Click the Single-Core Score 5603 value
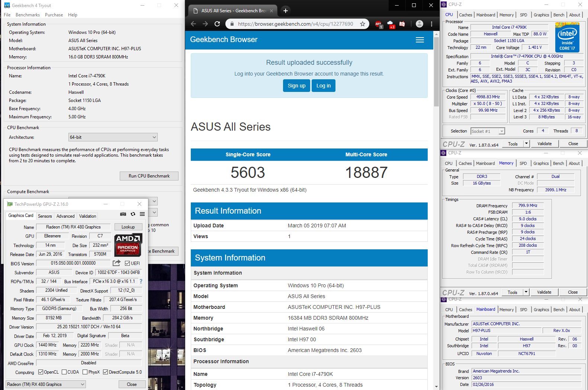The height and width of the screenshot is (390, 588). pos(248,173)
